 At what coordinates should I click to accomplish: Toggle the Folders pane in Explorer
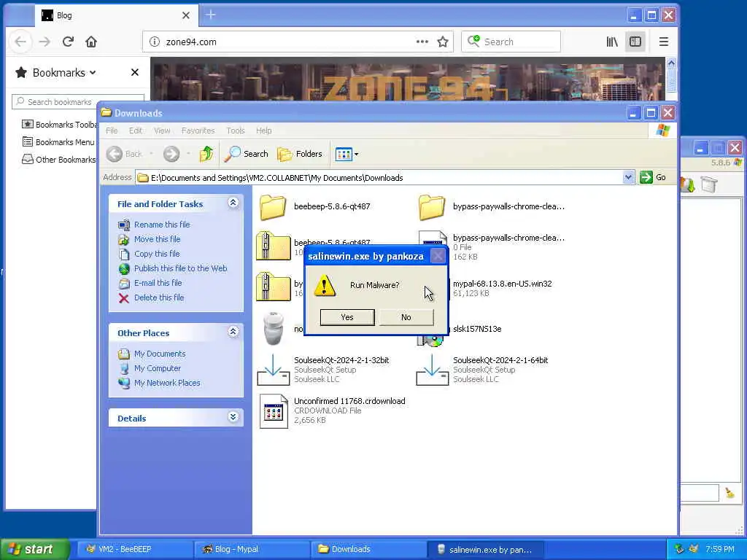pos(300,154)
